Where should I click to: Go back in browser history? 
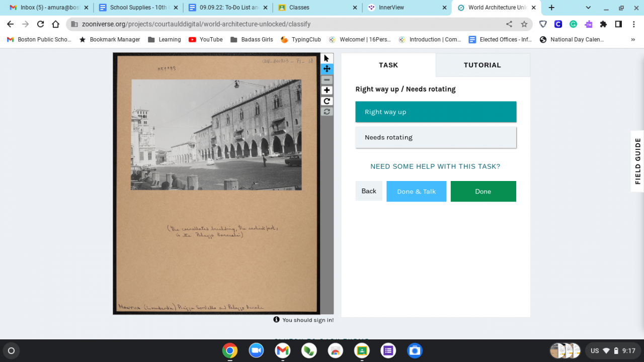[11, 24]
